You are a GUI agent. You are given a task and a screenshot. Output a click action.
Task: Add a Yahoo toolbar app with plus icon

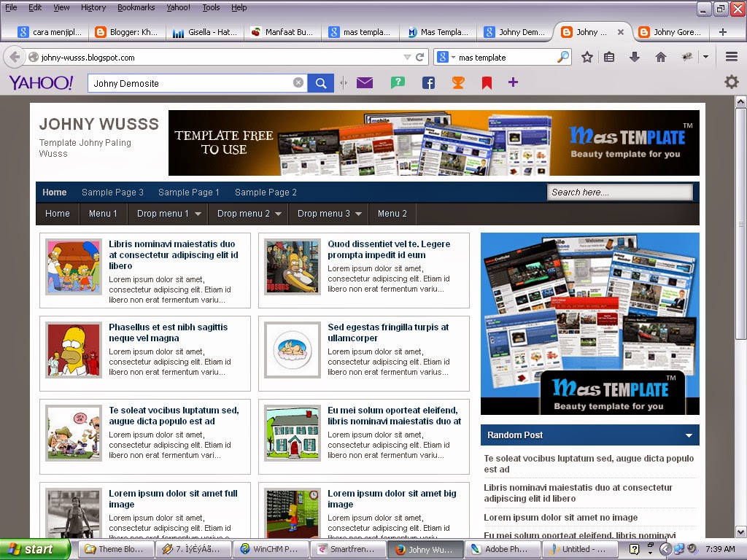pyautogui.click(x=513, y=82)
